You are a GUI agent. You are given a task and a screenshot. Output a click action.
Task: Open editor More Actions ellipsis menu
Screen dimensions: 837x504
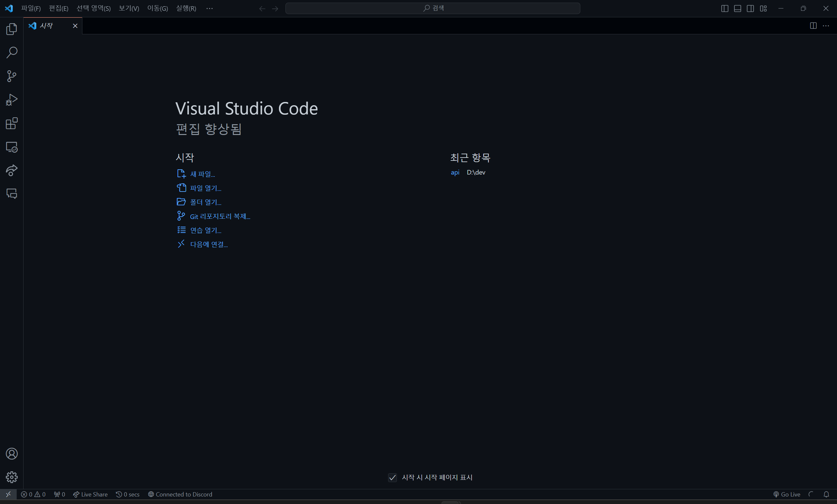pyautogui.click(x=826, y=26)
